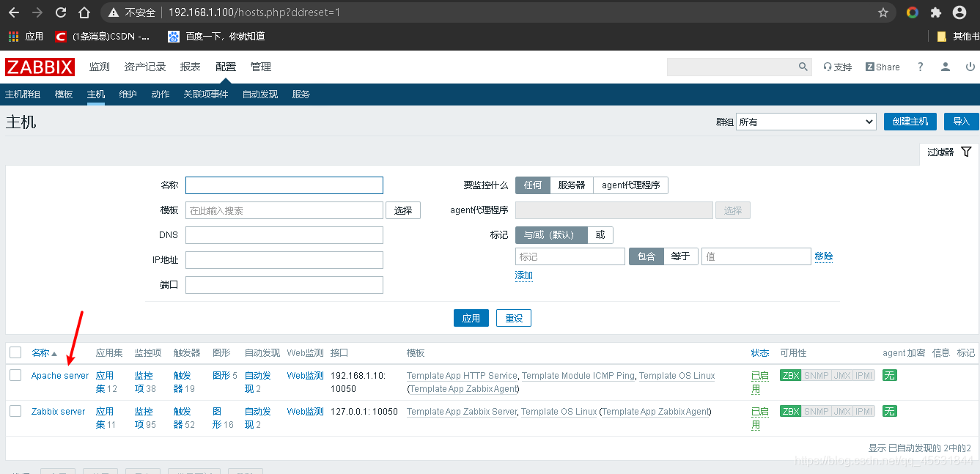The image size is (980, 474).
Task: Switch to 主机群组 submenu
Action: (23, 95)
